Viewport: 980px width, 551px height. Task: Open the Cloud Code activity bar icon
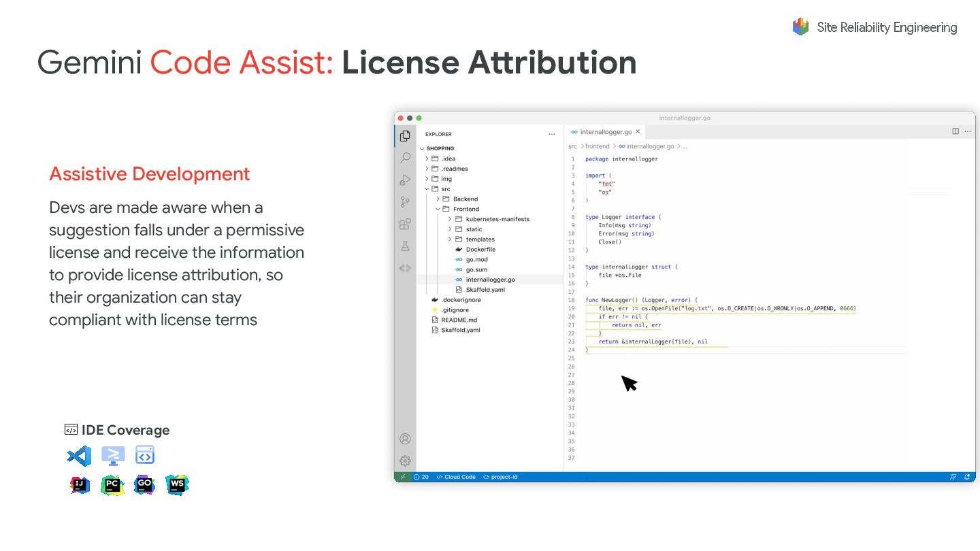point(405,268)
